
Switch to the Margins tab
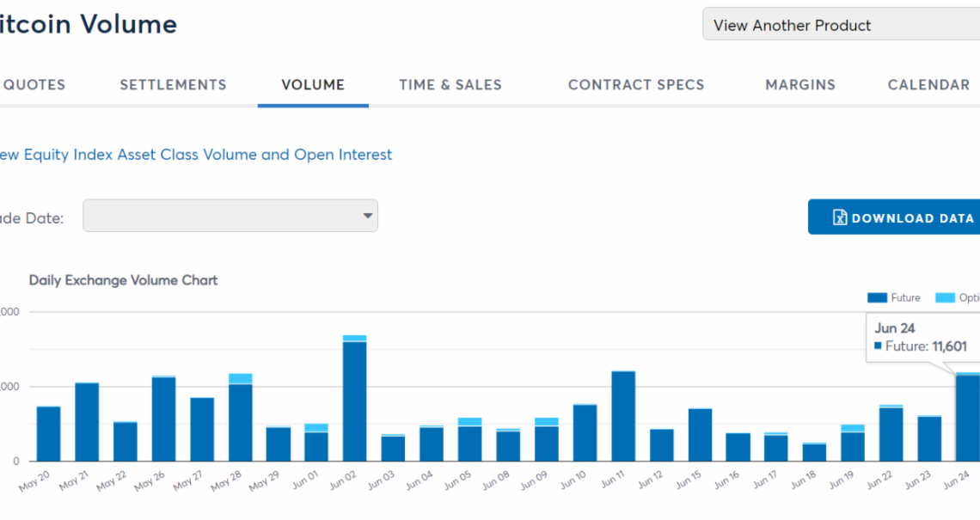coord(799,84)
